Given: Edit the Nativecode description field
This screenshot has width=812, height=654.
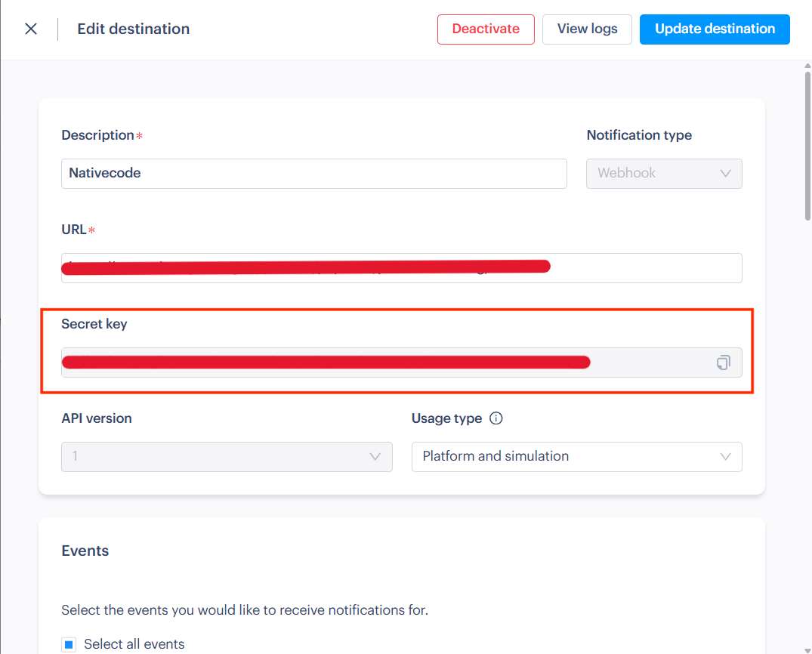Looking at the screenshot, I should (x=313, y=173).
